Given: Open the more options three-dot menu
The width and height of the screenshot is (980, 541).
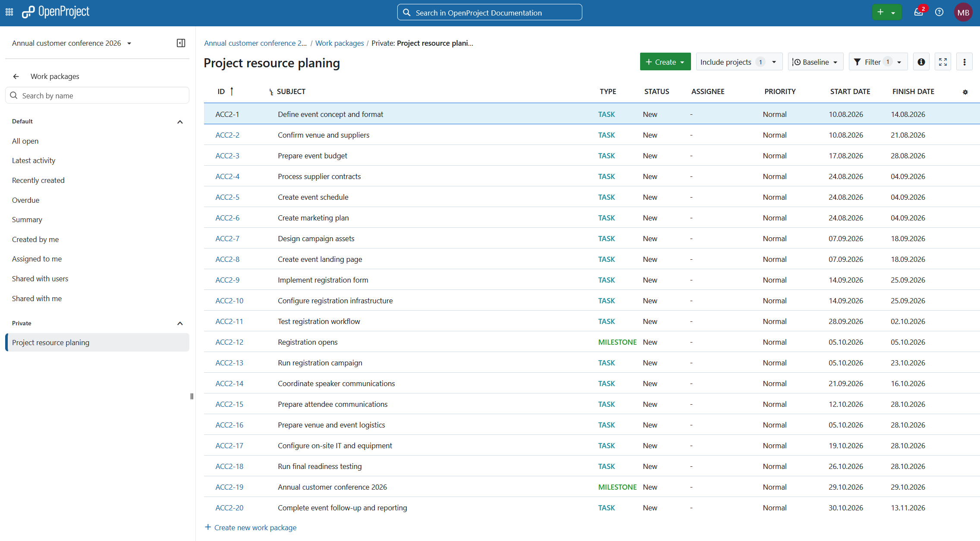Looking at the screenshot, I should tap(964, 62).
